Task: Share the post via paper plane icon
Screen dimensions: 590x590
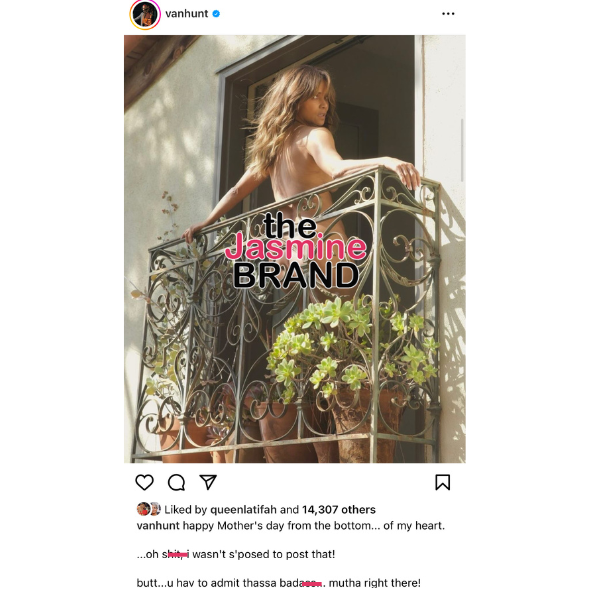Action: click(x=208, y=482)
